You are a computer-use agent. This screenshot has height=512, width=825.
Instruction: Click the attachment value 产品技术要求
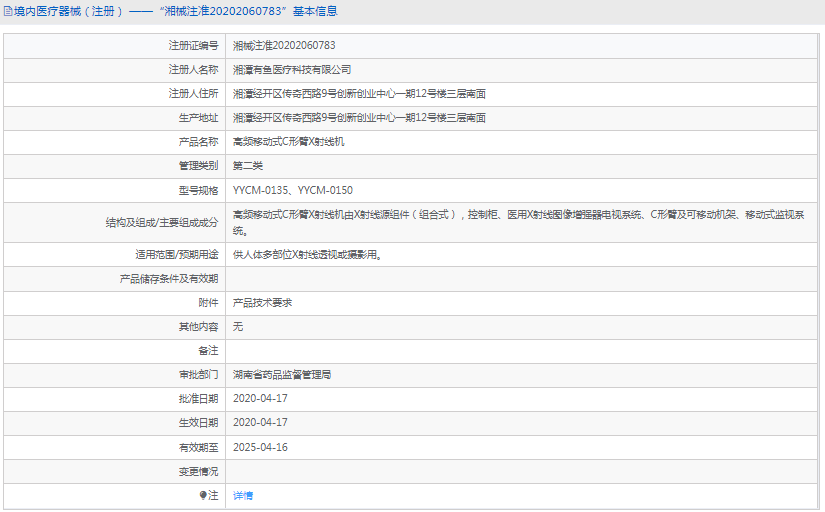263,303
